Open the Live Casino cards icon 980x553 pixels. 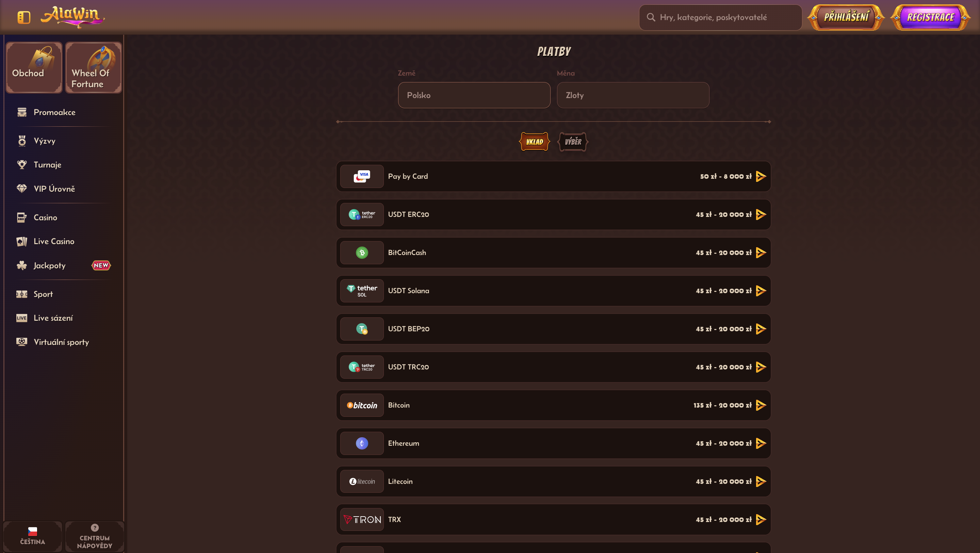click(x=22, y=241)
